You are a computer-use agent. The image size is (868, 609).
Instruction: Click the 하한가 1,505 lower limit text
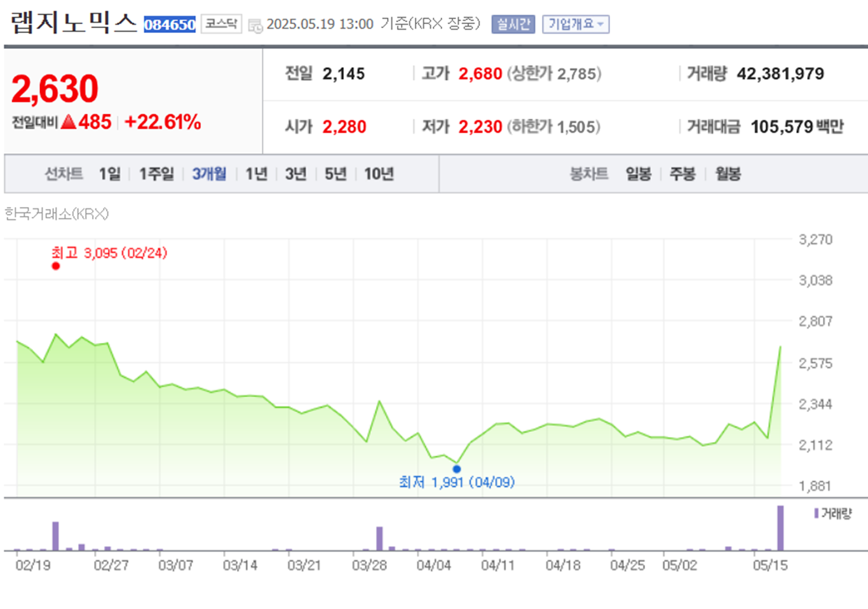pos(553,127)
